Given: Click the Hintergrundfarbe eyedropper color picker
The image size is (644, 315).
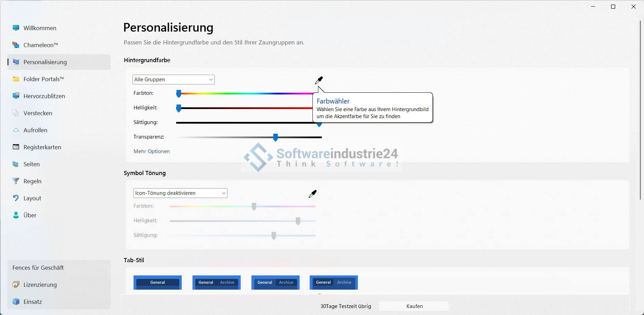Looking at the screenshot, I should [319, 81].
